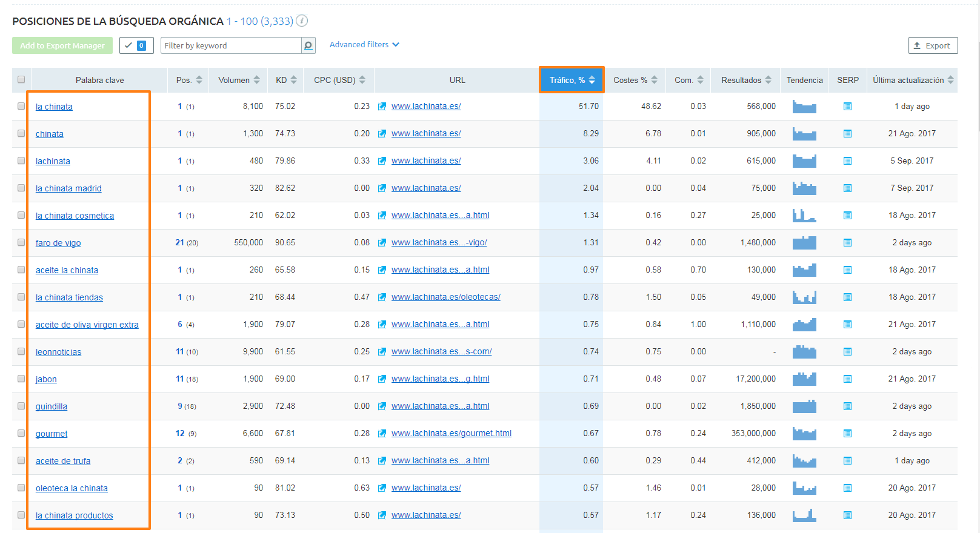Click the Tendencia column header
This screenshot has width=980, height=533.
[804, 80]
